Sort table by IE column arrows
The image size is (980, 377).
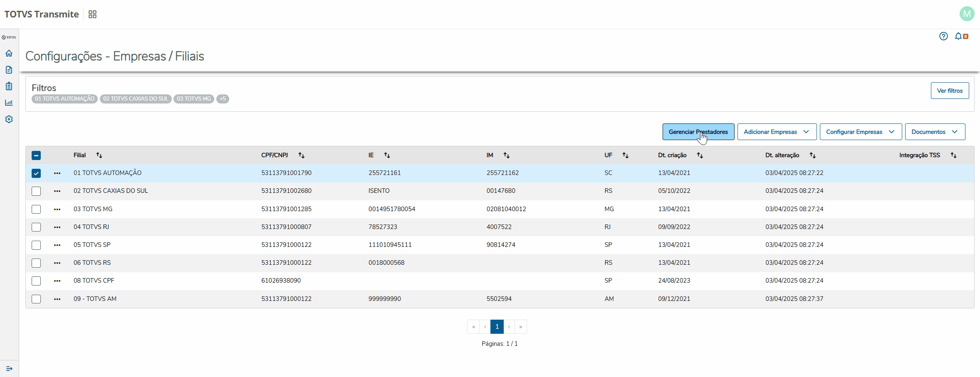point(387,155)
